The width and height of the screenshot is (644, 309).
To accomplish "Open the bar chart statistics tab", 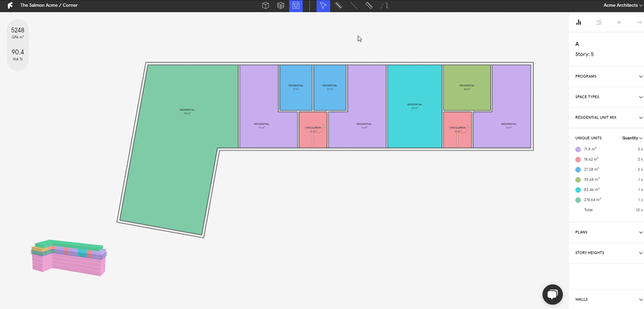I will [579, 22].
